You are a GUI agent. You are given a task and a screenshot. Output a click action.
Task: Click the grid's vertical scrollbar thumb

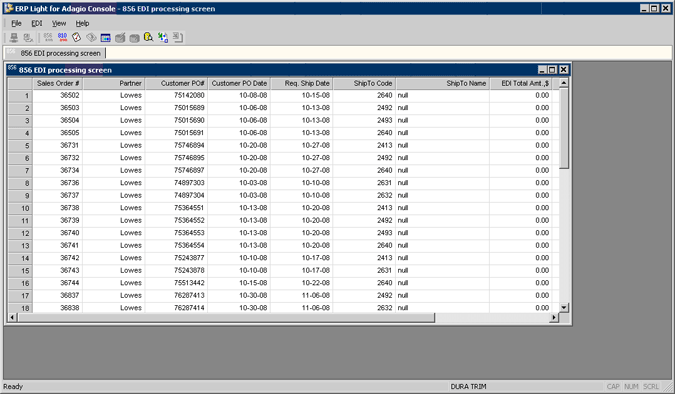click(564, 128)
